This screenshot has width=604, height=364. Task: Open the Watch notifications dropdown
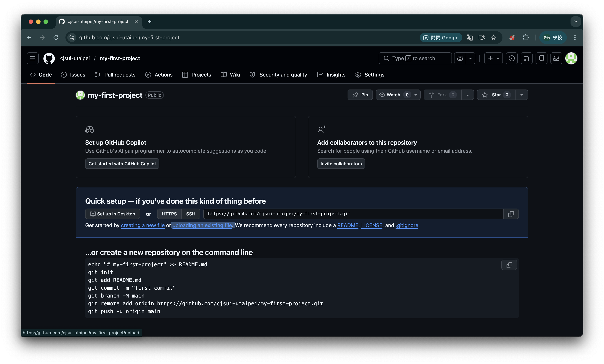tap(398, 95)
